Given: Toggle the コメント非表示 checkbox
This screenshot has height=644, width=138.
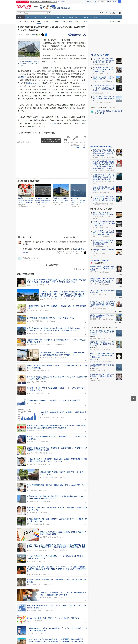Looking at the screenshot, I should pos(75,269).
